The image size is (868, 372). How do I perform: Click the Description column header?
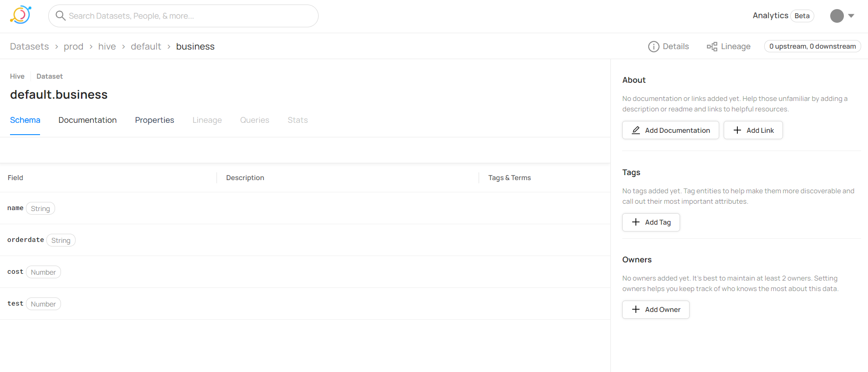tap(245, 178)
